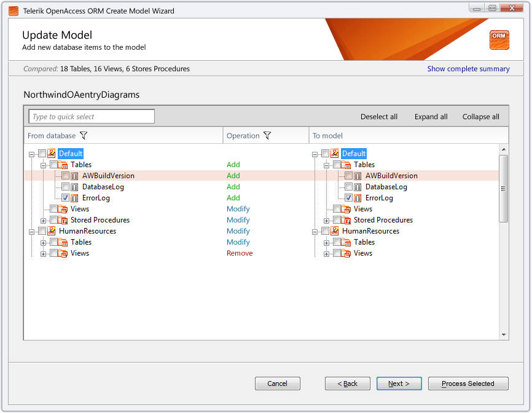The height and width of the screenshot is (413, 532).
Task: Click the Operation column header
Action: (x=266, y=135)
